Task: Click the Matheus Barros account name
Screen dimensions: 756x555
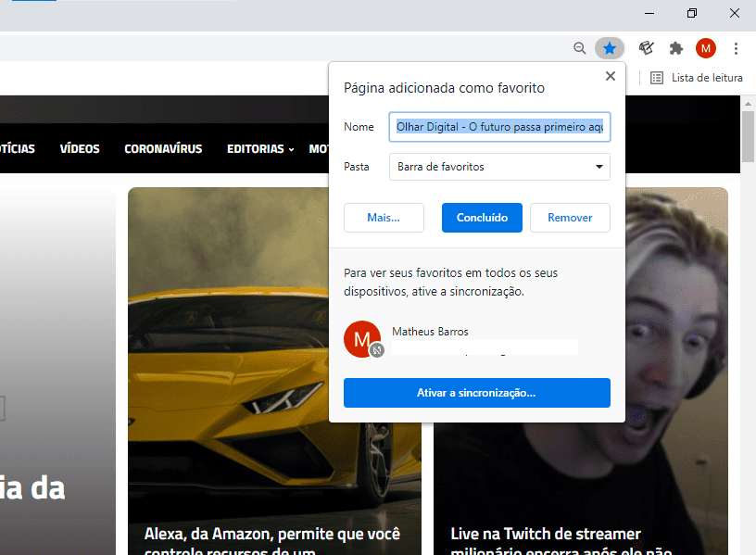Action: click(430, 332)
